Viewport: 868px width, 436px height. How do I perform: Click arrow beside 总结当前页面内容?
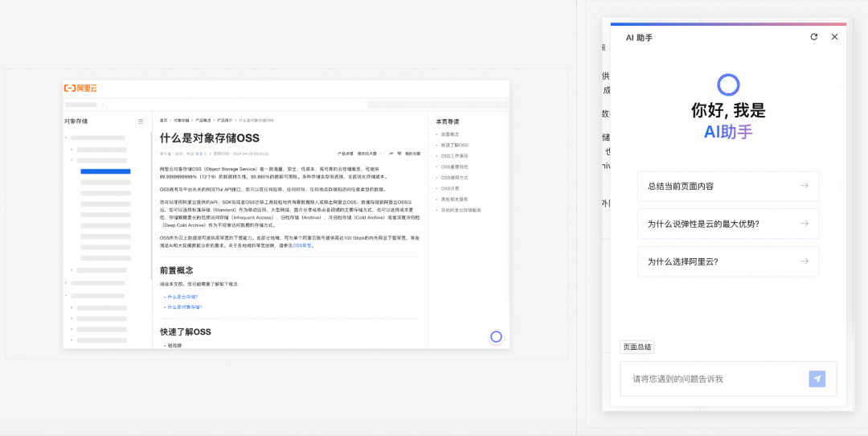tap(804, 186)
